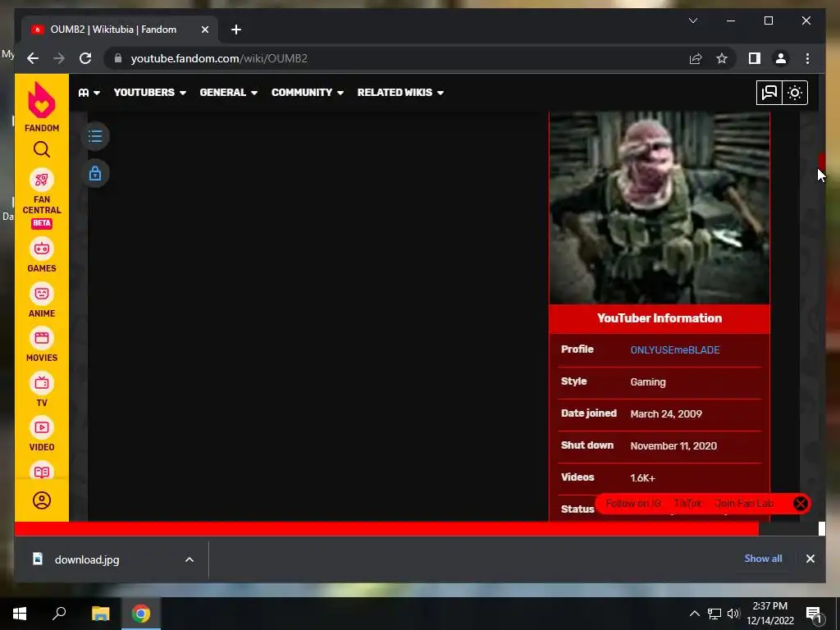The height and width of the screenshot is (630, 840).
Task: Go to TV section in sidebar
Action: tap(41, 390)
